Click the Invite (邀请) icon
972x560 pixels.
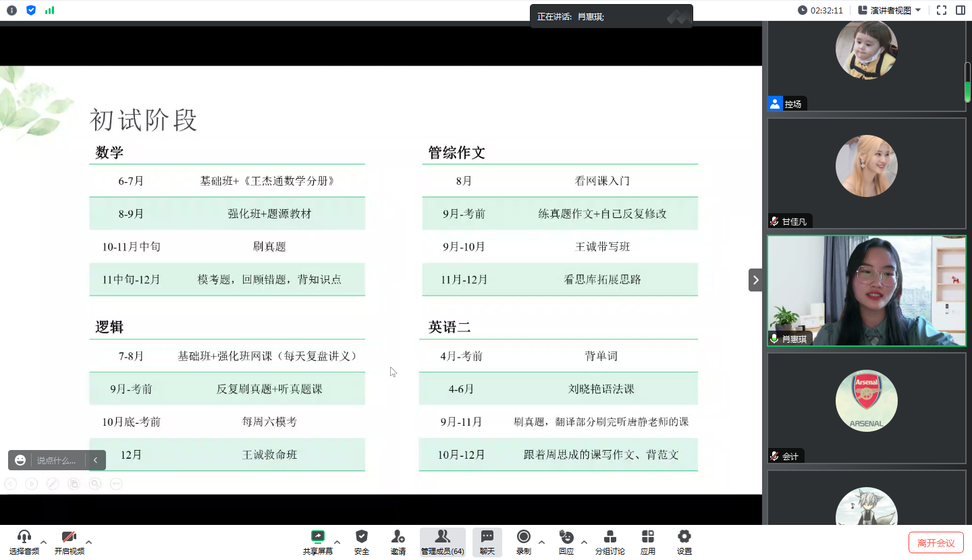click(x=398, y=542)
